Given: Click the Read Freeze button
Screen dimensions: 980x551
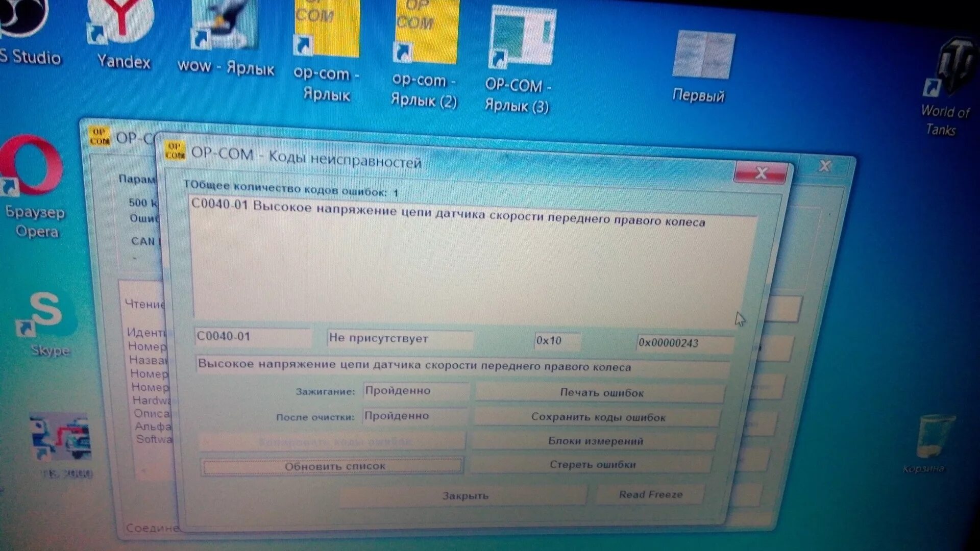Looking at the screenshot, I should click(x=650, y=494).
